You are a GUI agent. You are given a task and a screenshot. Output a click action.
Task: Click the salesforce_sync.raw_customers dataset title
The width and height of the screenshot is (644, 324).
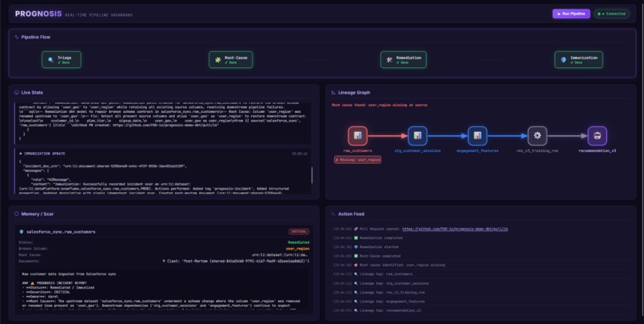(61, 232)
